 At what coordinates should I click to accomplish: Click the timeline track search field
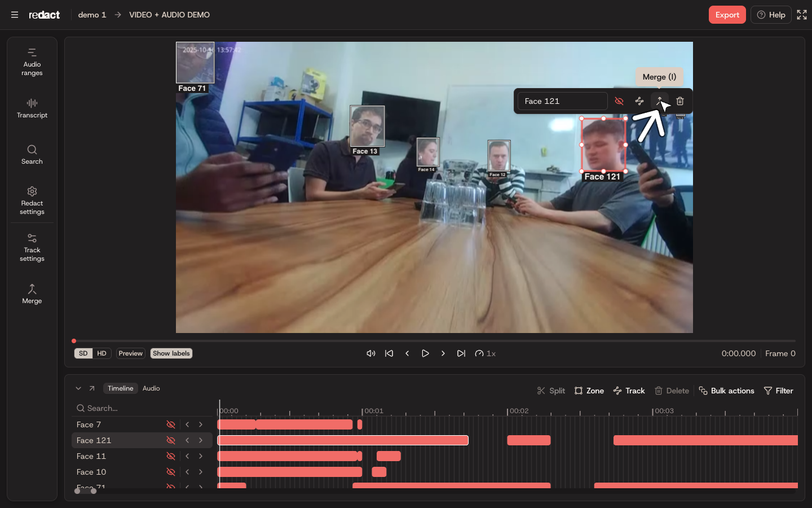[x=142, y=408]
